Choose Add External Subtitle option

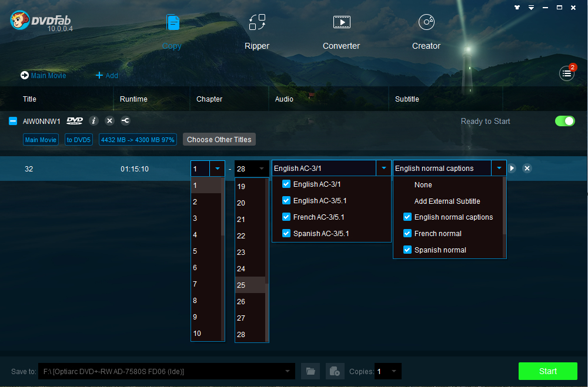click(447, 201)
